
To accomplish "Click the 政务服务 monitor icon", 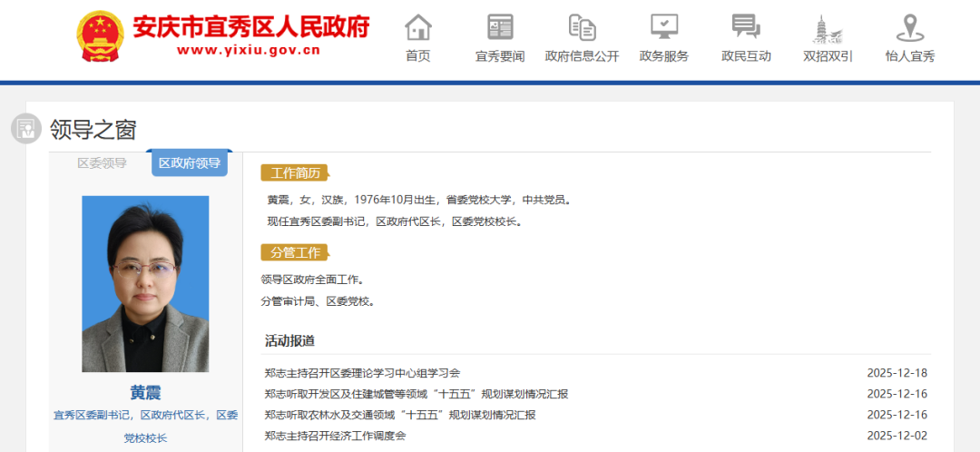I will [x=663, y=27].
